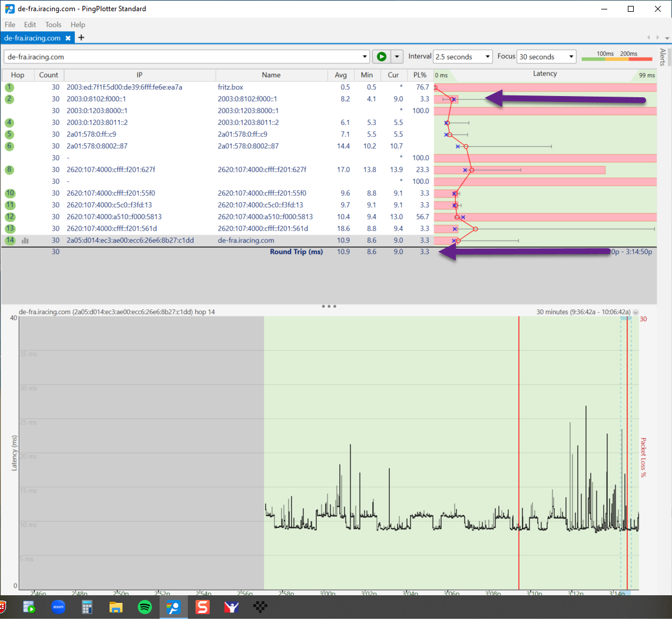
Task: Click the Hop column header
Action: tap(18, 75)
